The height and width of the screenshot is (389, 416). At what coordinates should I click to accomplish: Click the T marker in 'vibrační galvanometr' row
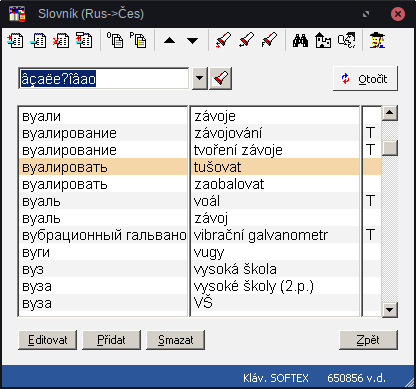[370, 235]
